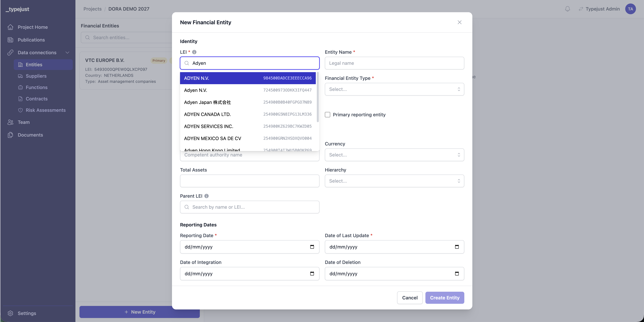
Task: Open Financial Entity Type dropdown
Action: pyautogui.click(x=394, y=89)
